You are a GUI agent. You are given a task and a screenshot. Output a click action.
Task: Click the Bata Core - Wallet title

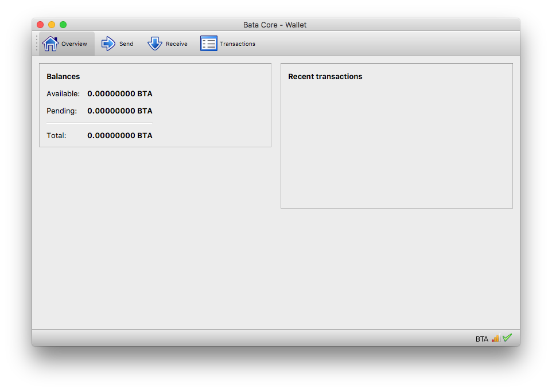[x=275, y=25]
